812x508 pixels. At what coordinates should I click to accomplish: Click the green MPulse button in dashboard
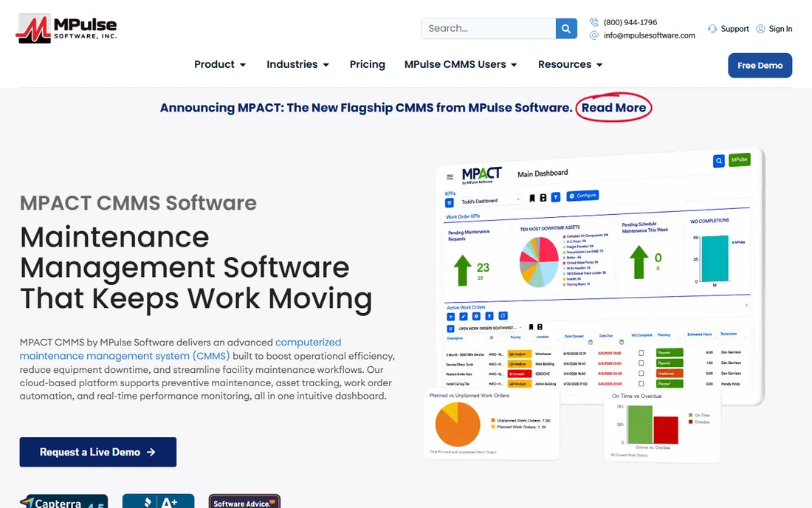pos(740,159)
